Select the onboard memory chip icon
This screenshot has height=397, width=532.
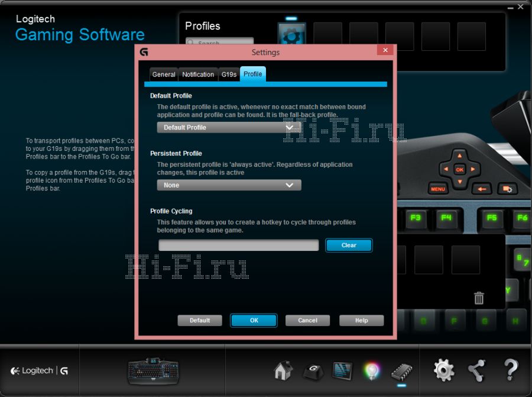click(x=401, y=371)
